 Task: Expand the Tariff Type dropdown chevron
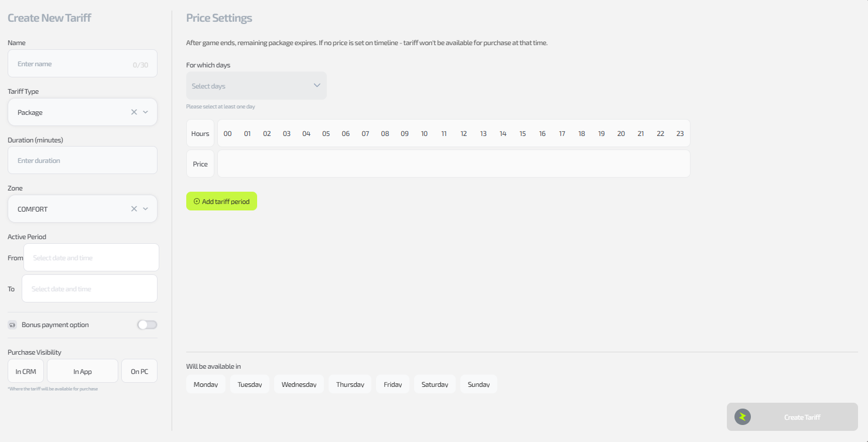tap(146, 112)
